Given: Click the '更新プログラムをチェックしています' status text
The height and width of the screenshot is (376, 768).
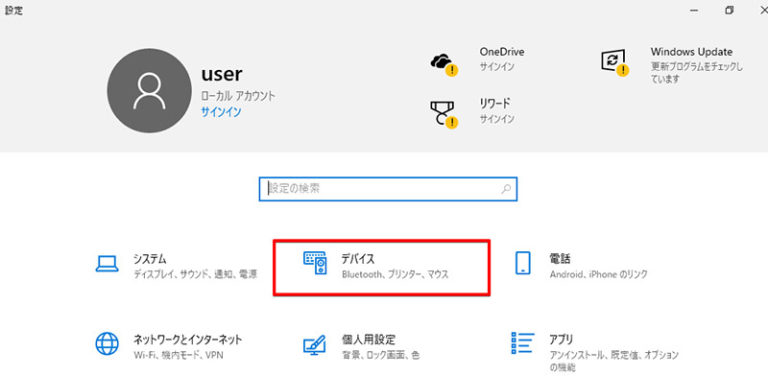Looking at the screenshot, I should 696,72.
